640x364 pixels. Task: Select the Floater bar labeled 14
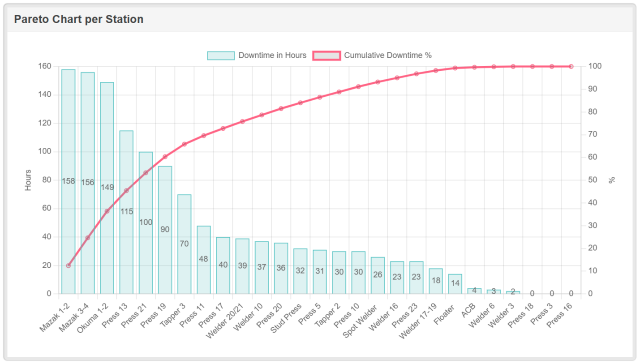455,282
